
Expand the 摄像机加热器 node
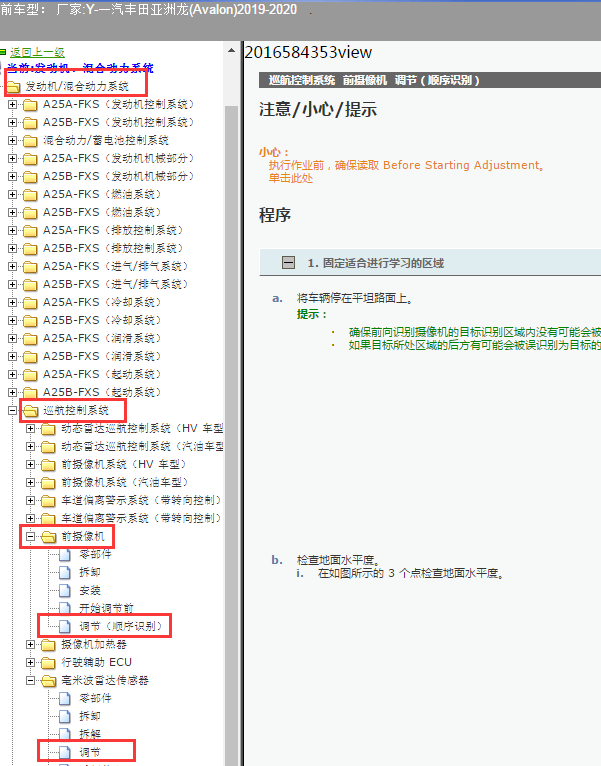pyautogui.click(x=31, y=644)
